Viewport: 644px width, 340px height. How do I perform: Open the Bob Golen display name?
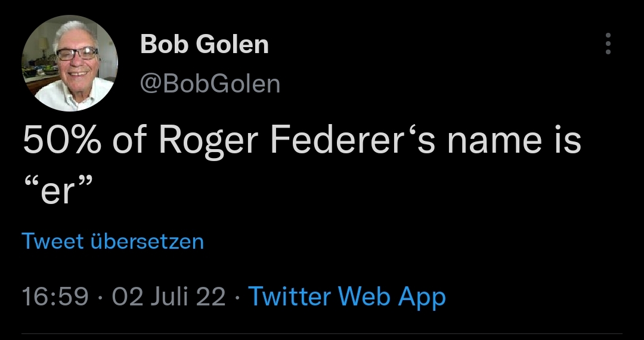click(x=204, y=45)
